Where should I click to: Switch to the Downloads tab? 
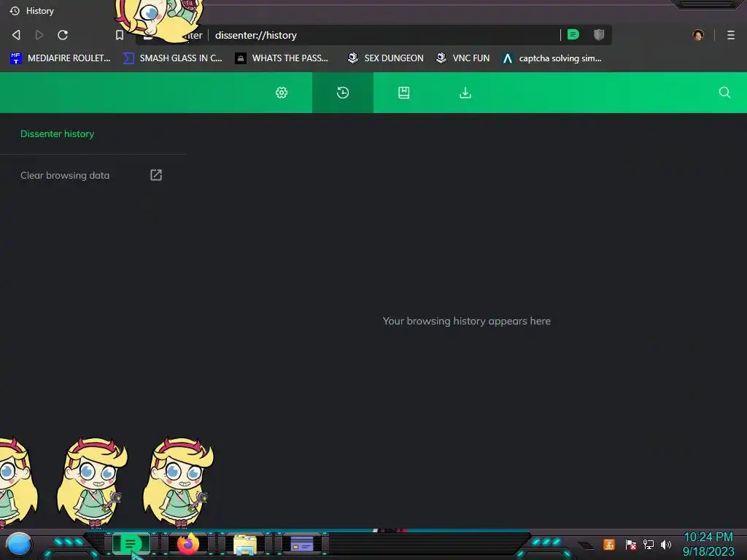[465, 93]
